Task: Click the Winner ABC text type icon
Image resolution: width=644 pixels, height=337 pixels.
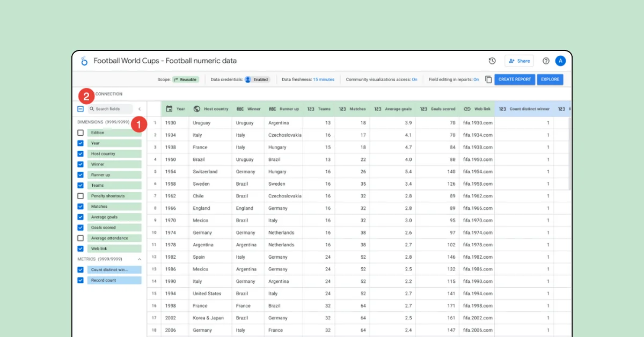Action: tap(240, 109)
